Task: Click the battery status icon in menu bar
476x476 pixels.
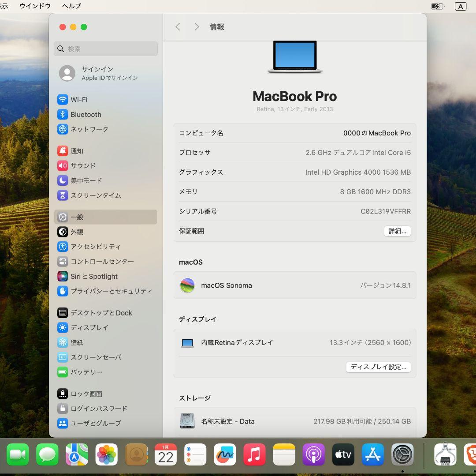Action: tap(436, 6)
